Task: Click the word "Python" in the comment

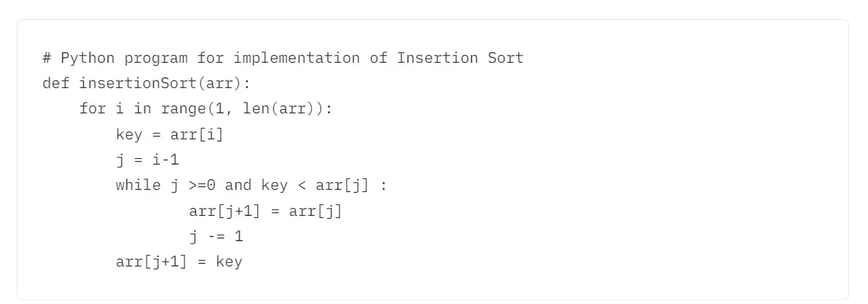Action: click(87, 58)
